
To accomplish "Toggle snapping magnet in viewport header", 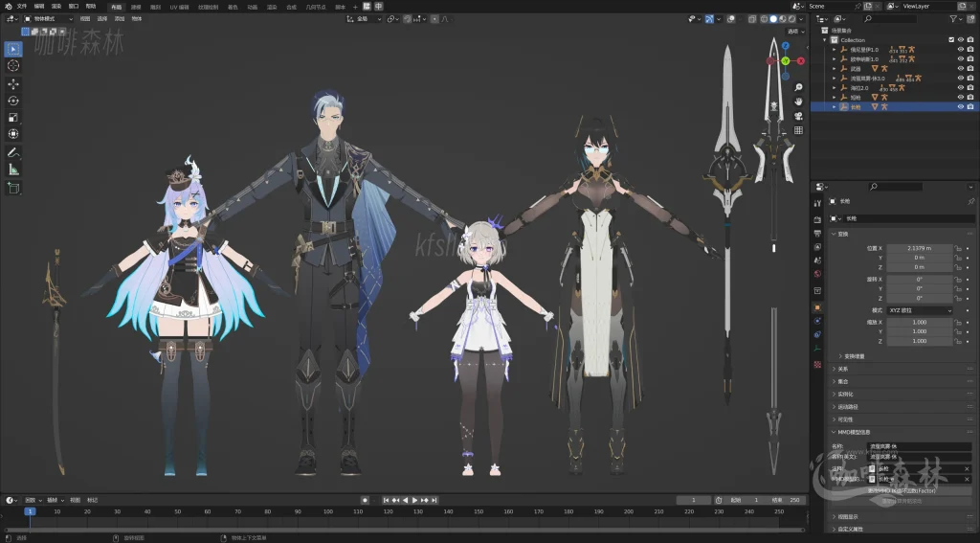I will 408,19.
